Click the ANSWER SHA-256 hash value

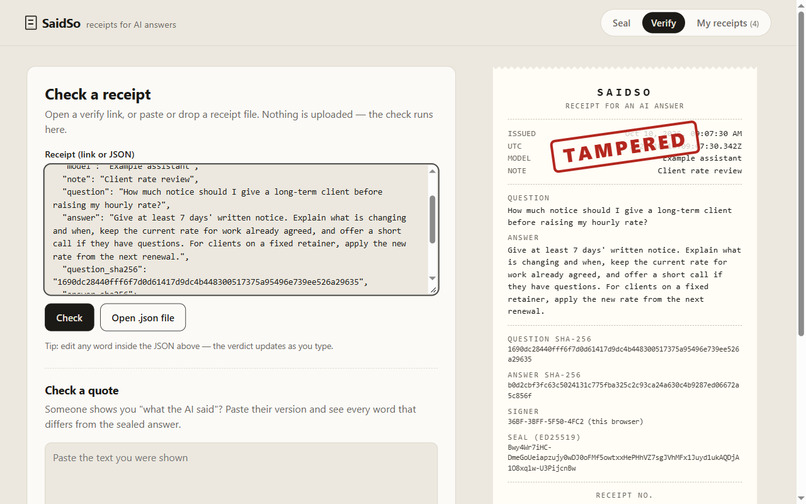pyautogui.click(x=623, y=390)
